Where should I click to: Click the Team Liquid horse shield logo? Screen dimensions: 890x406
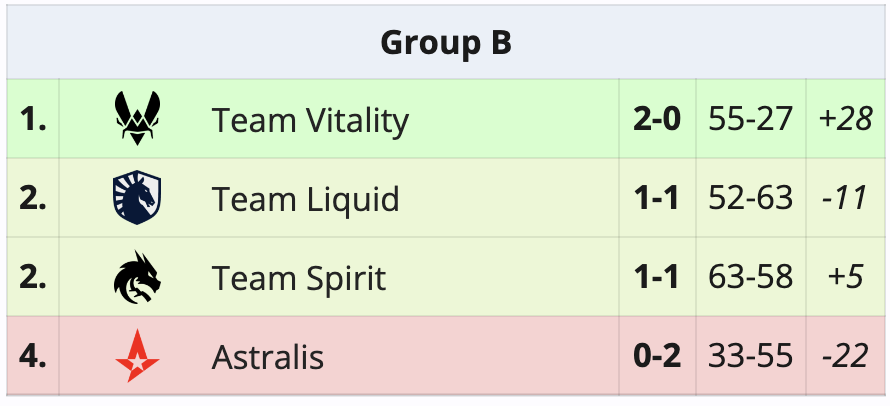(137, 198)
